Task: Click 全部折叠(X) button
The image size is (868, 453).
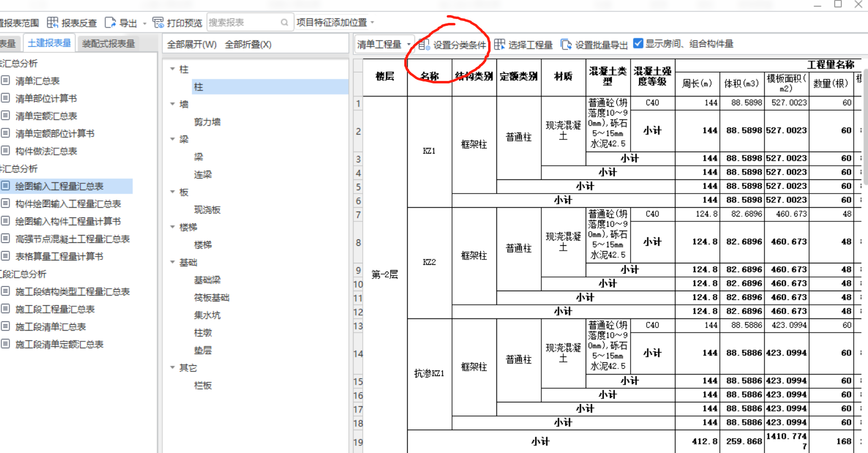Action: click(x=248, y=44)
